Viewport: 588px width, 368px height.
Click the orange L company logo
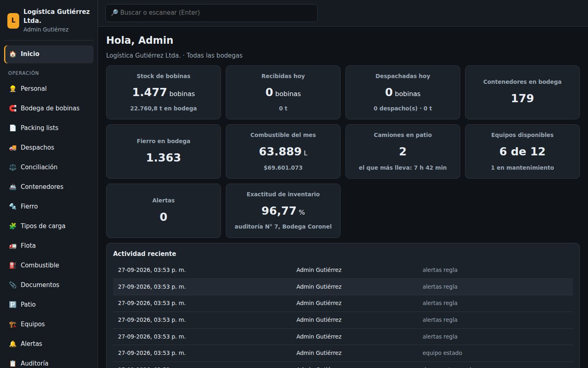click(x=13, y=20)
